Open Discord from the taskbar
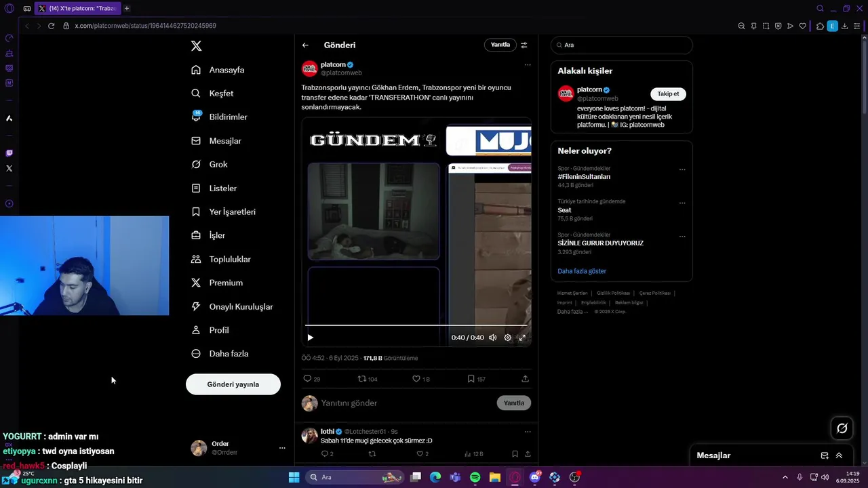 [535, 477]
